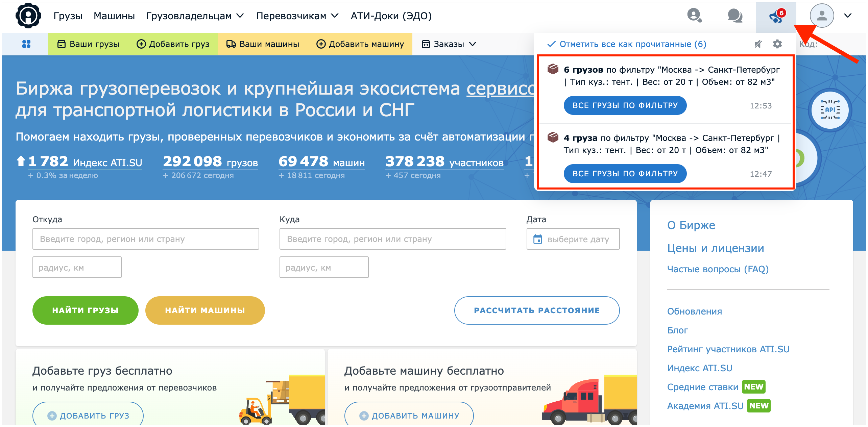868x427 pixels.
Task: Mark all notifications as read
Action: click(x=627, y=44)
